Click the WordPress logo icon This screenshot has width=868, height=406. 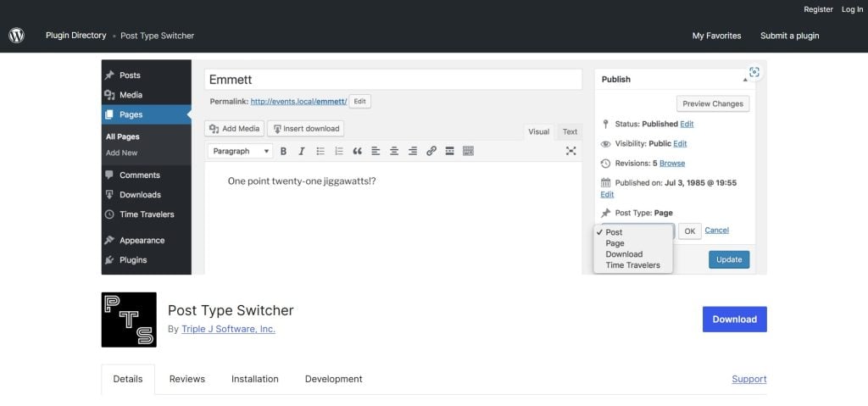coord(17,36)
